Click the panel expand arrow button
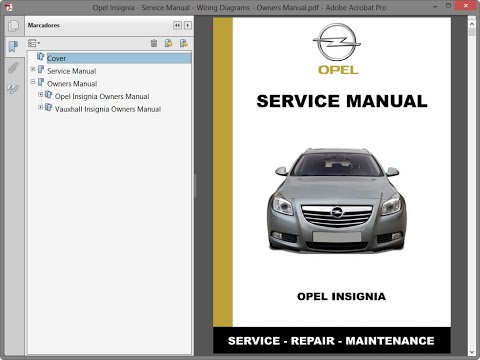 tap(188, 25)
